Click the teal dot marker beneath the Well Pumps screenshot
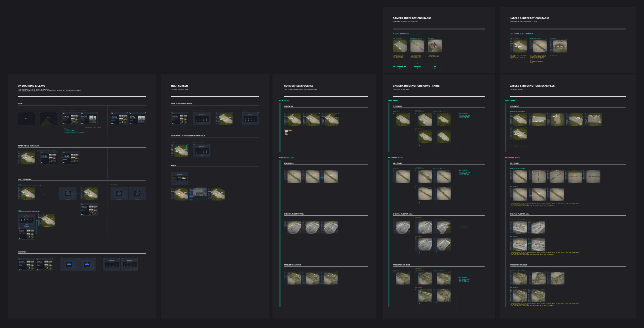644x328 pixels. (419, 202)
